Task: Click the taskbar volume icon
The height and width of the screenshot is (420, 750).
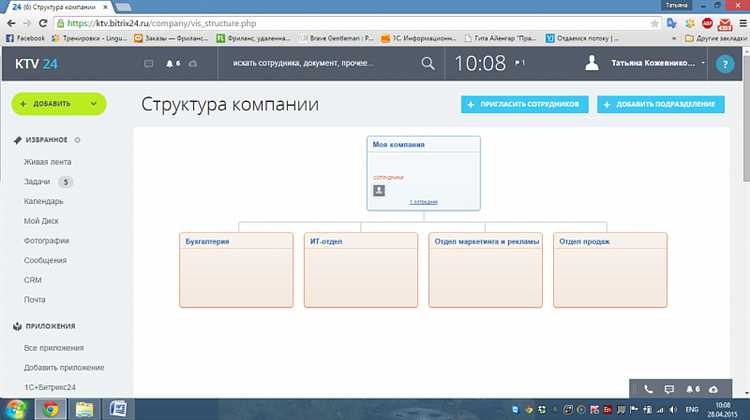Action: (673, 410)
